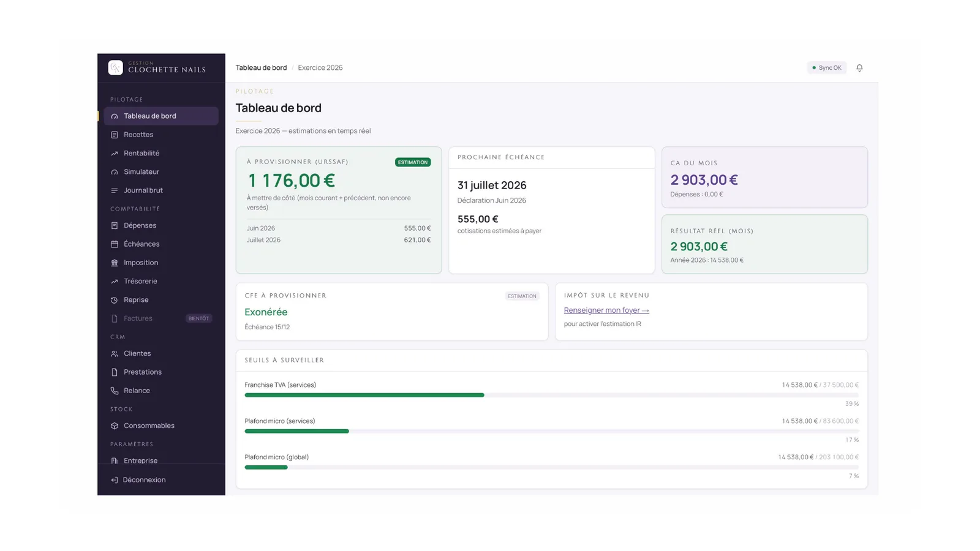Open notifications with the bell icon
This screenshot has width=980, height=551.
pos(859,68)
